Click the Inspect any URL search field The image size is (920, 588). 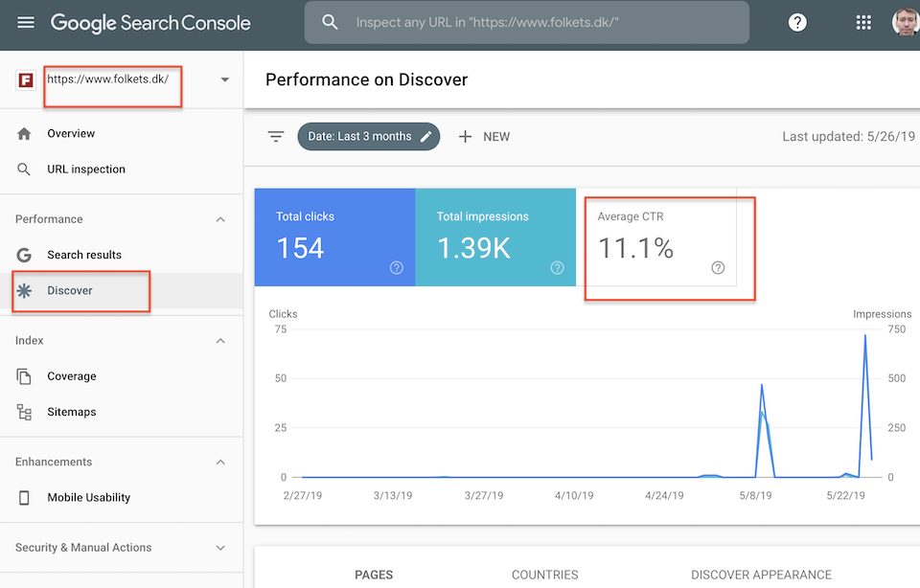tap(527, 22)
